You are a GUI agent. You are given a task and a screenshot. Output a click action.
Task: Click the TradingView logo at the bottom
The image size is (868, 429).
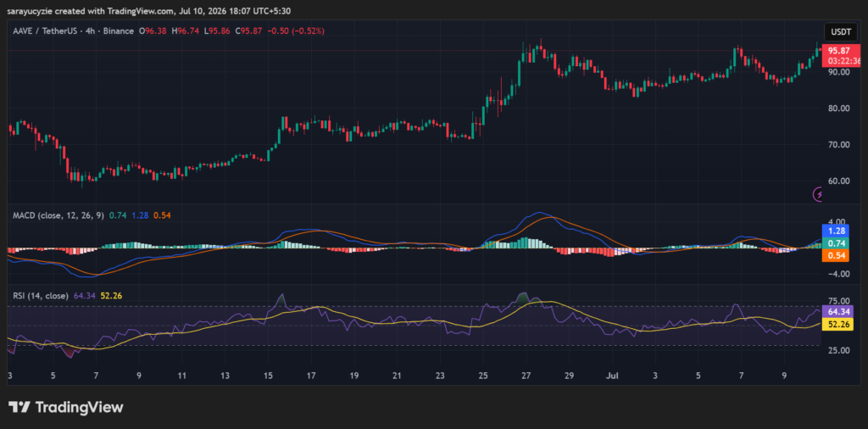tap(66, 408)
